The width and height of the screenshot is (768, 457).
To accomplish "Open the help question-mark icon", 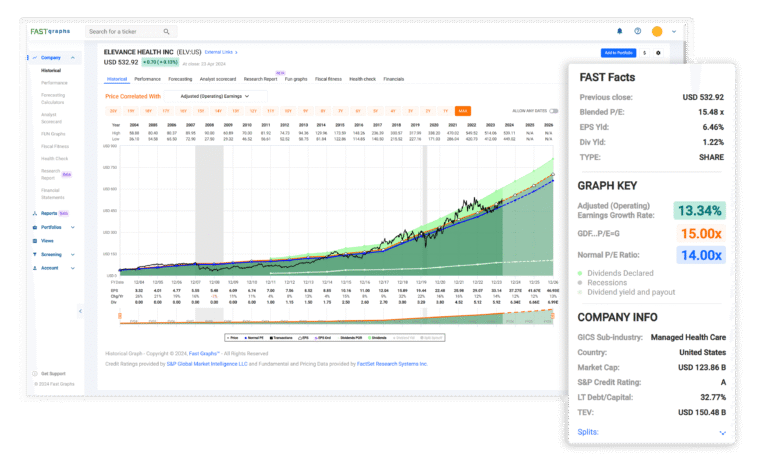I will [x=637, y=31].
